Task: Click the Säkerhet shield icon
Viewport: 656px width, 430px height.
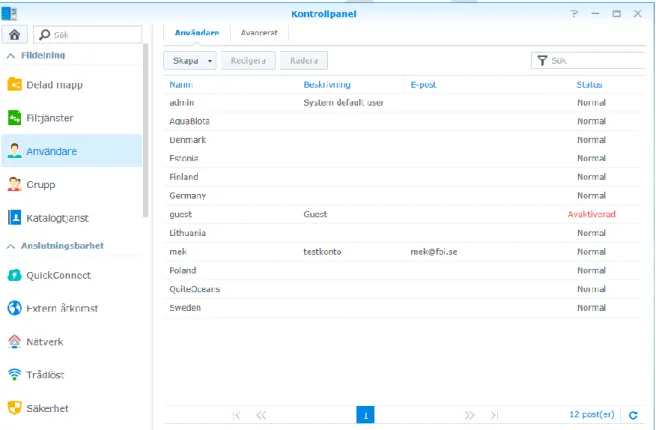Action: tap(15, 408)
